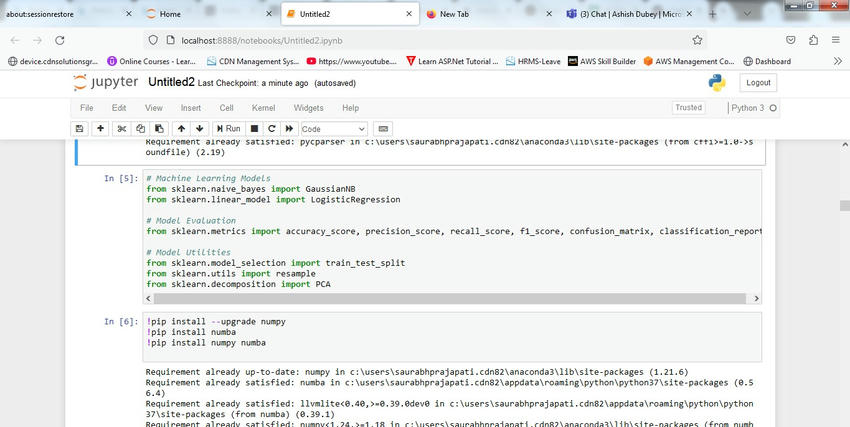Click into the In [6] pip install cell
This screenshot has width=850, height=427.
(452, 337)
